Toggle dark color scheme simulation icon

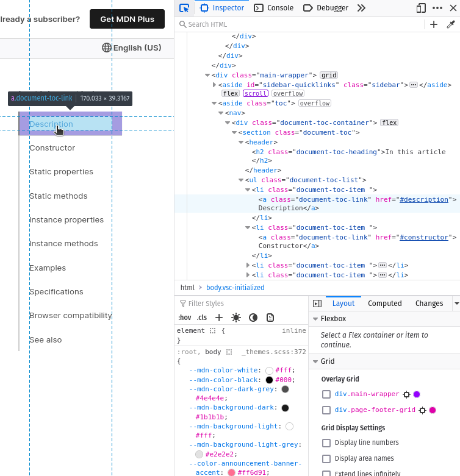click(x=253, y=318)
